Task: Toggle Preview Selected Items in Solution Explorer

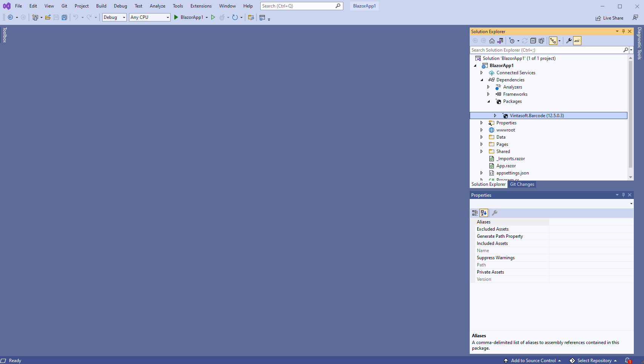Action: (577, 41)
